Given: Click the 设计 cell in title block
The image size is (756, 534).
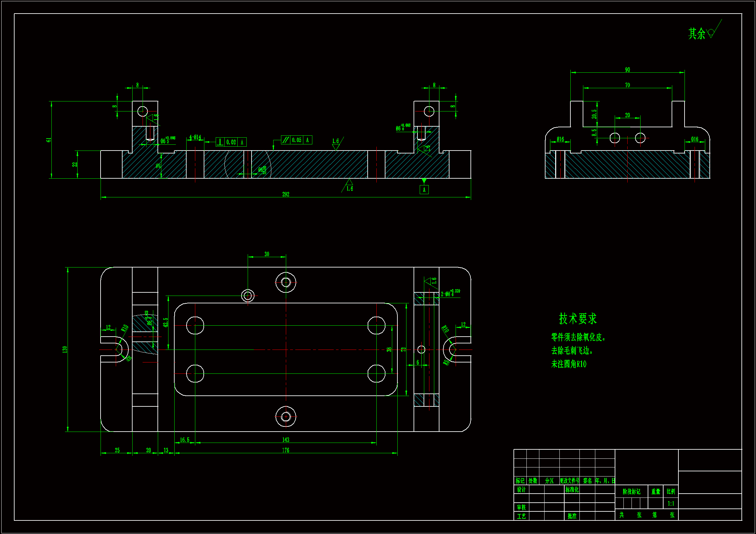Looking at the screenshot, I should [521, 490].
